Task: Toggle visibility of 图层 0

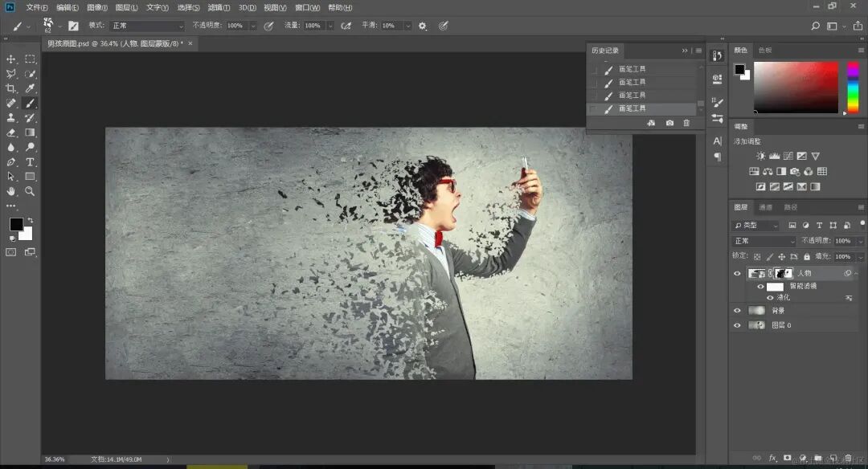Action: point(737,325)
